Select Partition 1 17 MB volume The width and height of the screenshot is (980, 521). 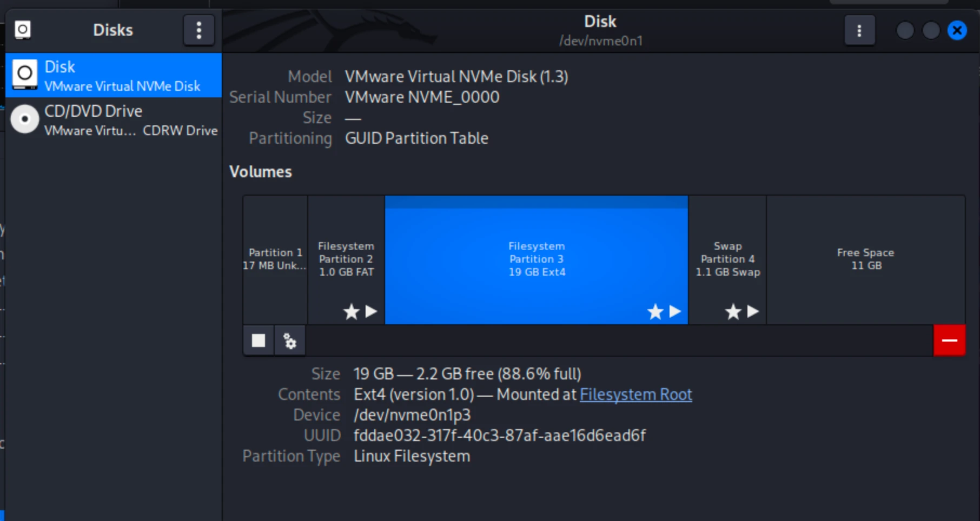click(x=275, y=259)
